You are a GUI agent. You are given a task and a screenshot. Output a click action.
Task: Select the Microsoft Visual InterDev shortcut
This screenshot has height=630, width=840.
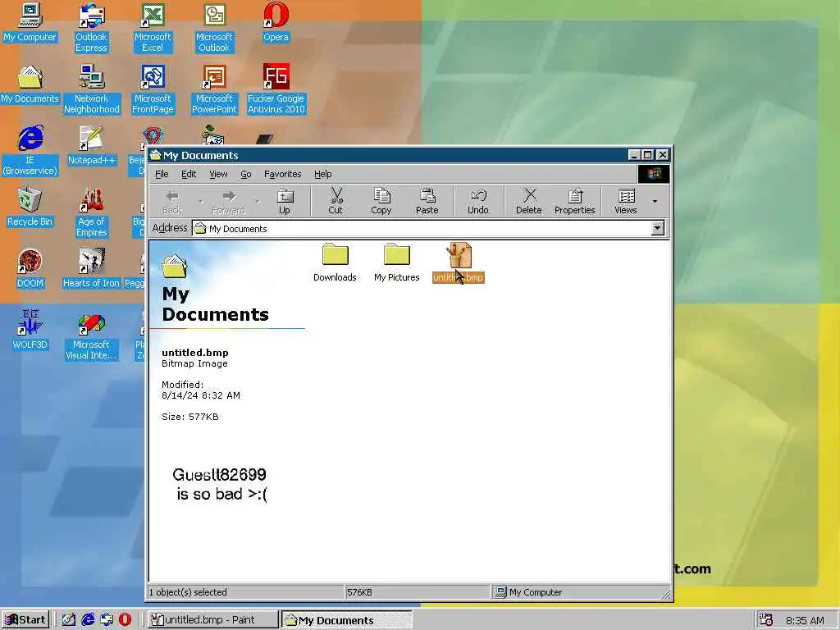(91, 336)
